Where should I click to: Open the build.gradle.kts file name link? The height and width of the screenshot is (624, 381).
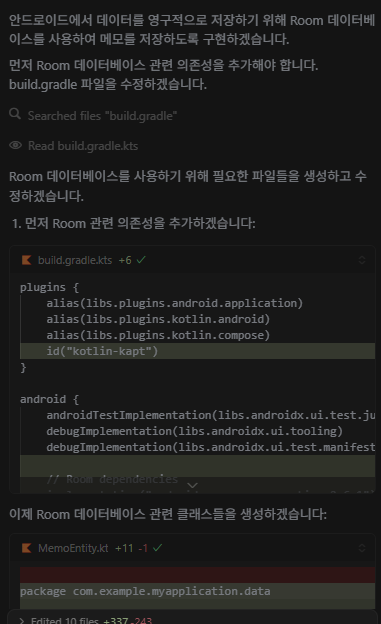click(x=75, y=260)
